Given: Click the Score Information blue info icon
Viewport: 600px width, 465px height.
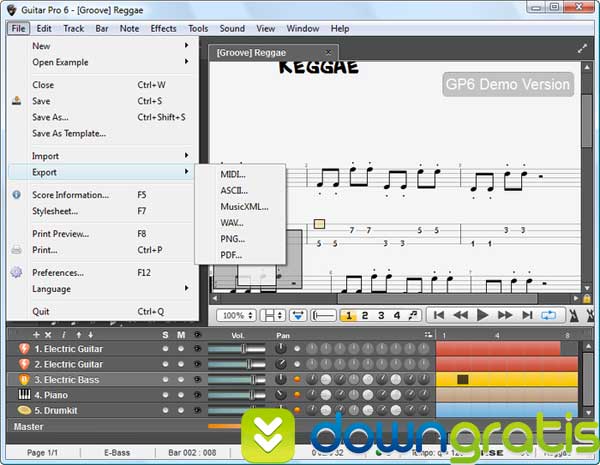Looking at the screenshot, I should (16, 194).
